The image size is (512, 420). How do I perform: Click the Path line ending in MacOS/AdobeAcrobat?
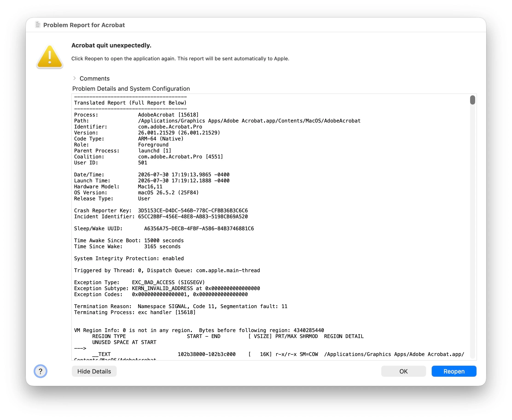pos(217,121)
